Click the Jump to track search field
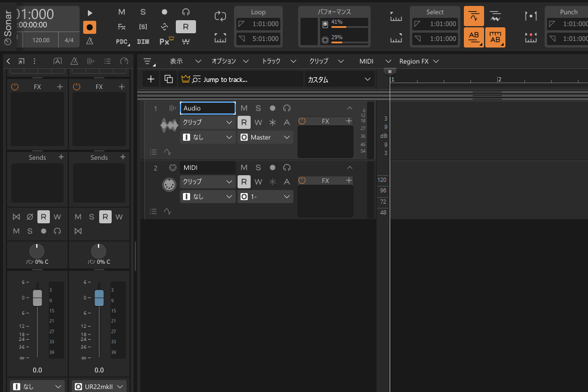The width and height of the screenshot is (588, 392). (241, 80)
